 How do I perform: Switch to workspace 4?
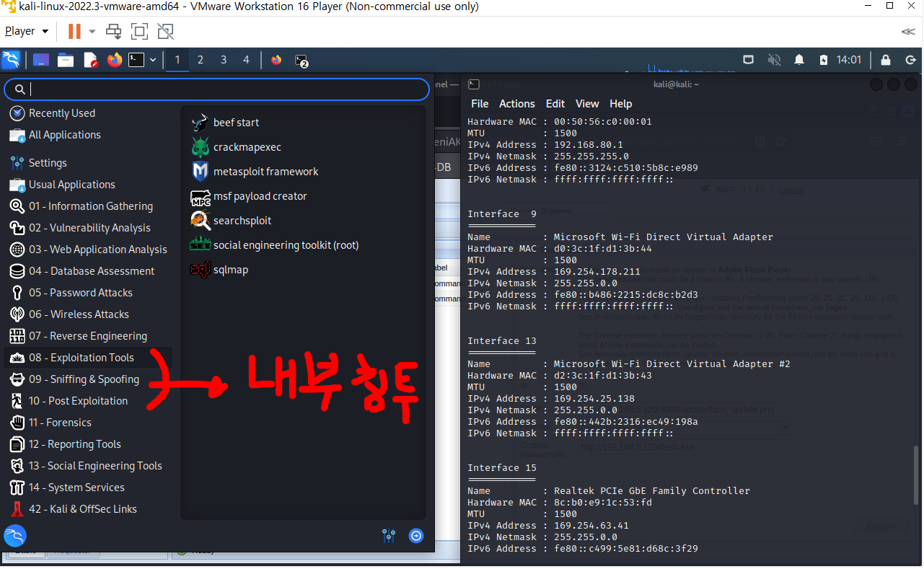[246, 60]
